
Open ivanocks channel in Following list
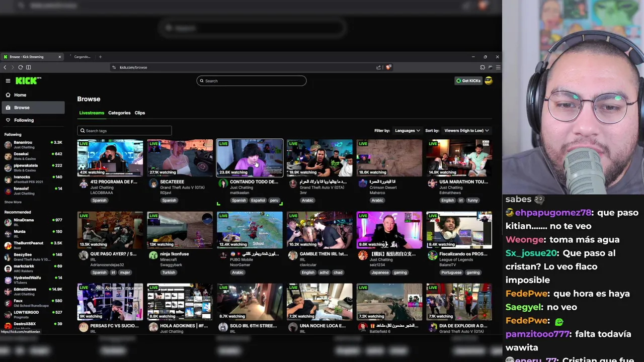(33, 179)
